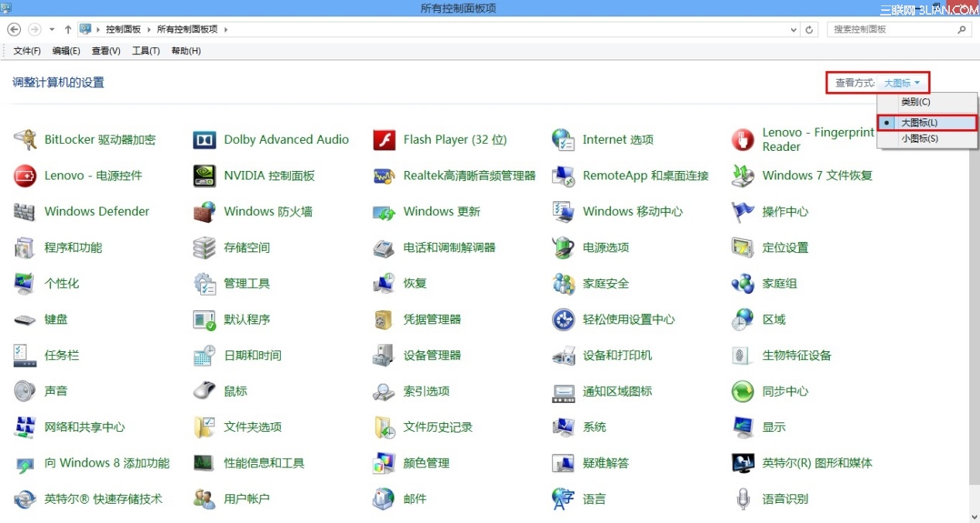Open the 用户帐户 link
This screenshot has width=980, height=523.
[x=247, y=499]
